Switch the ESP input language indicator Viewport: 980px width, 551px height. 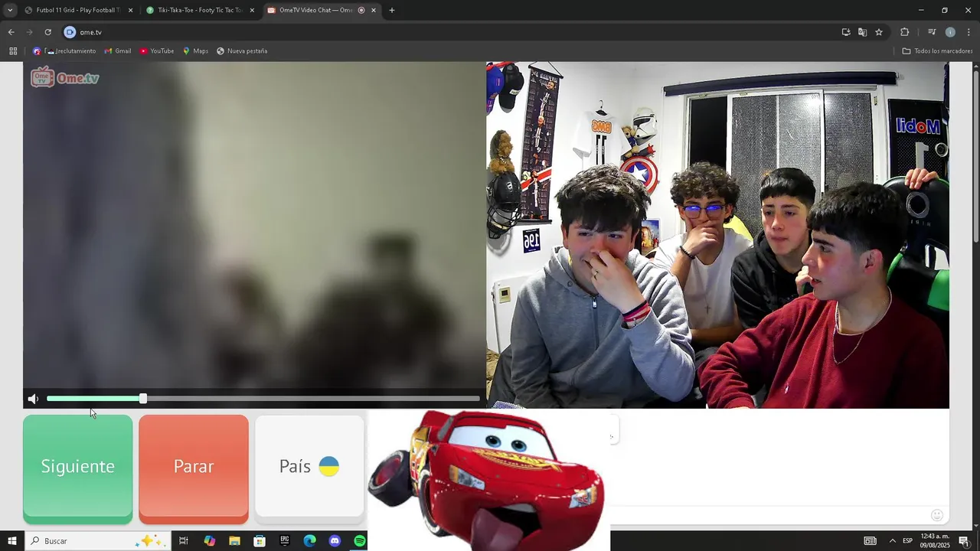[907, 541]
